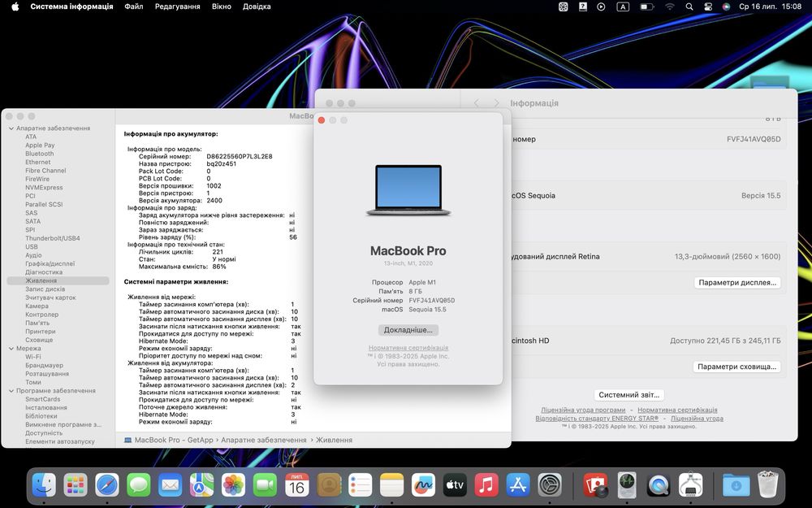Open the Trash in the dock

(767, 484)
